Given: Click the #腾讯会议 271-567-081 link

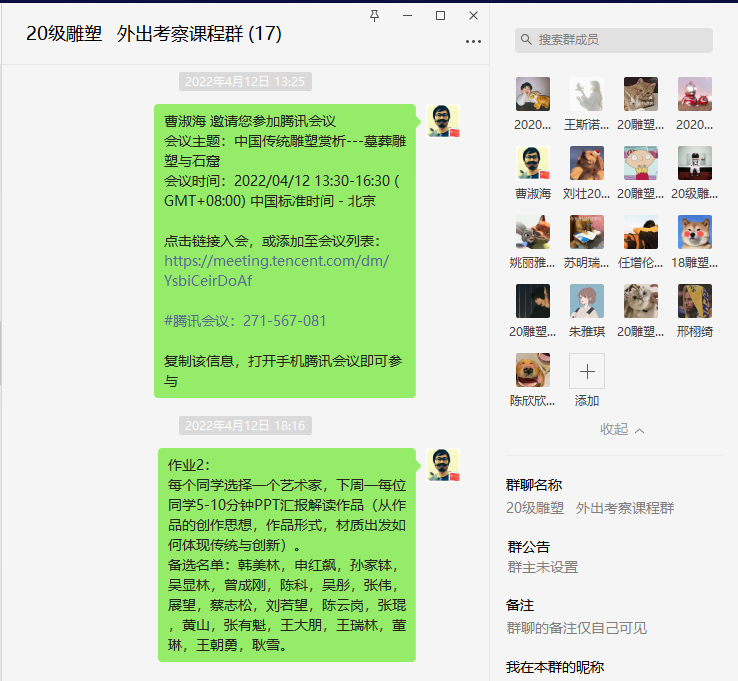Looking at the screenshot, I should click(x=245, y=321).
